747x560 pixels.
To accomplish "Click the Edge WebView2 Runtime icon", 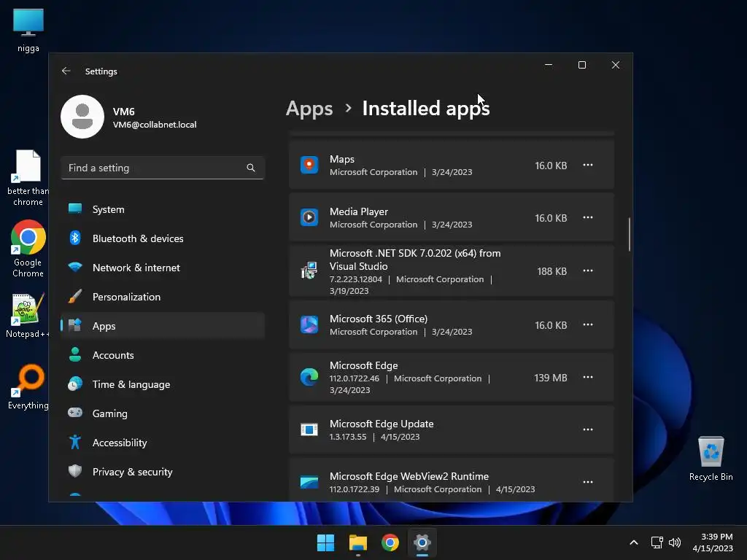I will tap(309, 482).
